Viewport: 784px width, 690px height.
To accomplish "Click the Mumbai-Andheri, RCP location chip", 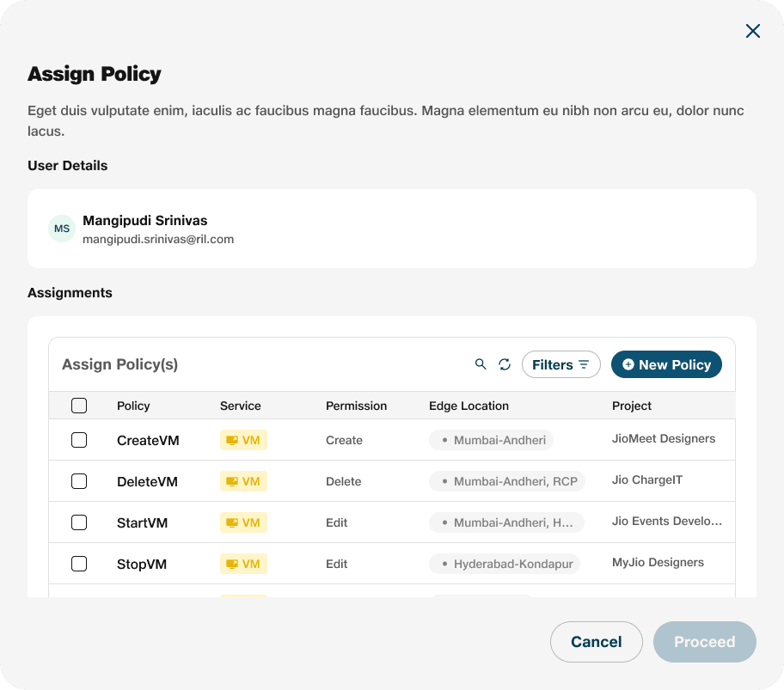I will (507, 481).
